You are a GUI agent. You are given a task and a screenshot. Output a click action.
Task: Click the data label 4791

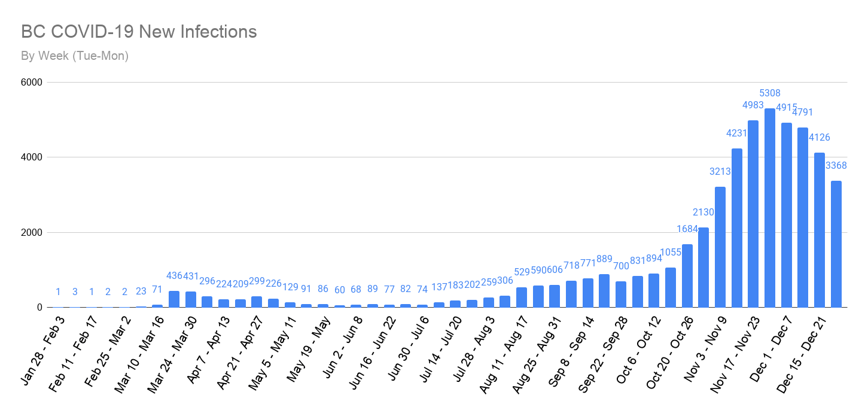coord(803,112)
